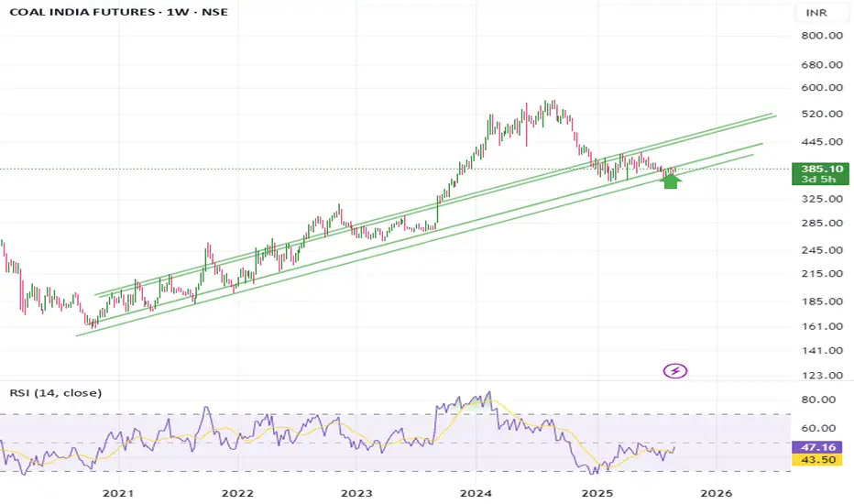The height and width of the screenshot is (504, 854).
Task: Click the 185.00 price scale label
Action: click(822, 301)
